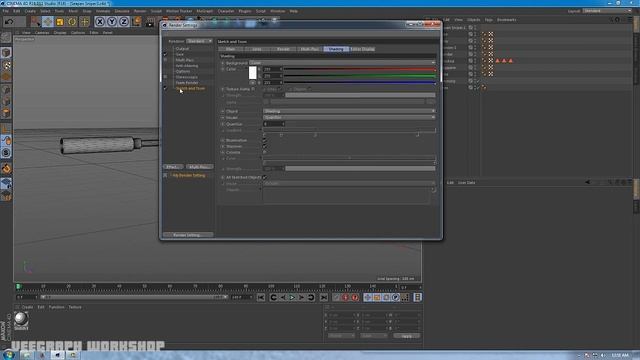Open Sketch and Toon Render tab
The width and height of the screenshot is (640, 360).
tap(283, 49)
